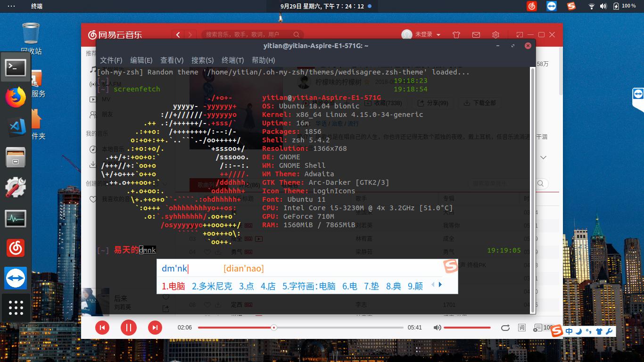Open the Trash desktop icon
The width and height of the screenshot is (644, 362).
tap(31, 38)
